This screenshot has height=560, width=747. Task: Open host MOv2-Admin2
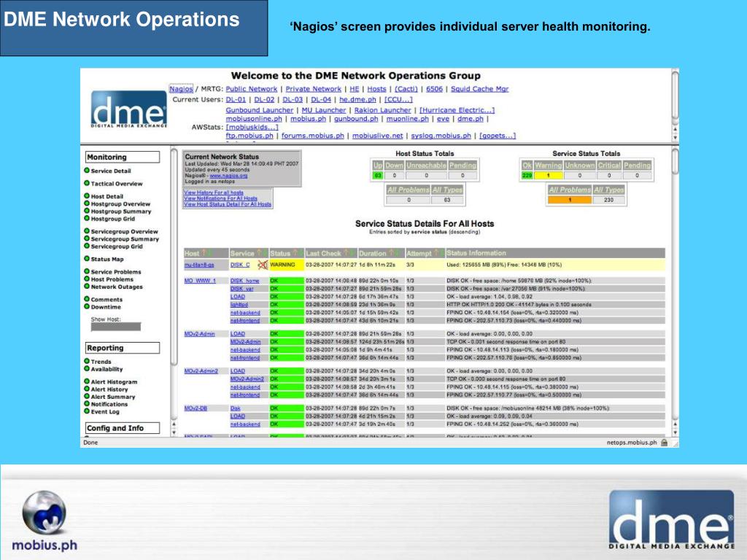201,371
